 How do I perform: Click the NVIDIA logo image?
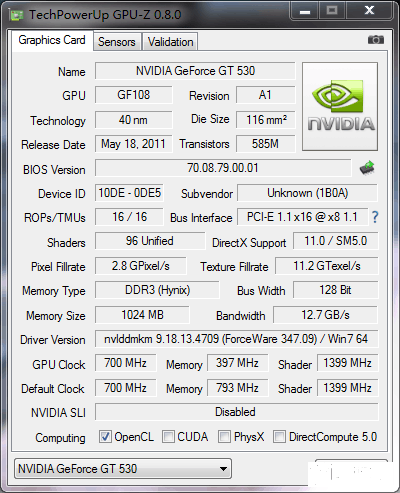[x=340, y=106]
